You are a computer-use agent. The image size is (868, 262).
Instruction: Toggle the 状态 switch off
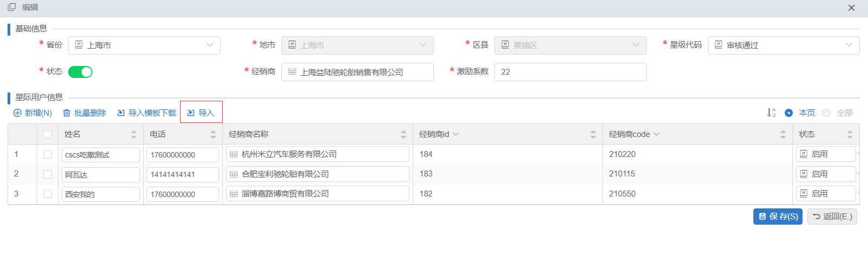(x=80, y=72)
